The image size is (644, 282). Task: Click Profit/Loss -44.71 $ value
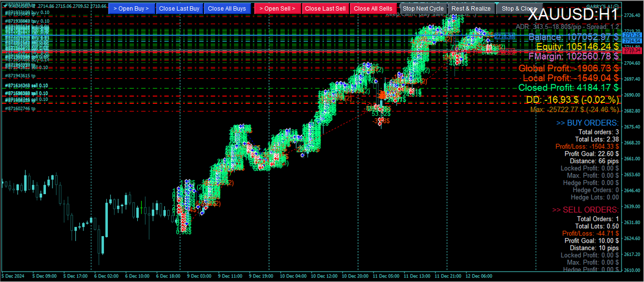591,233
